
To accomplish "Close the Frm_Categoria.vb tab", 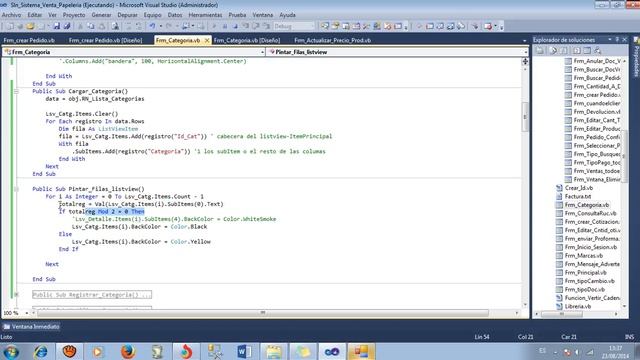I will coord(207,40).
